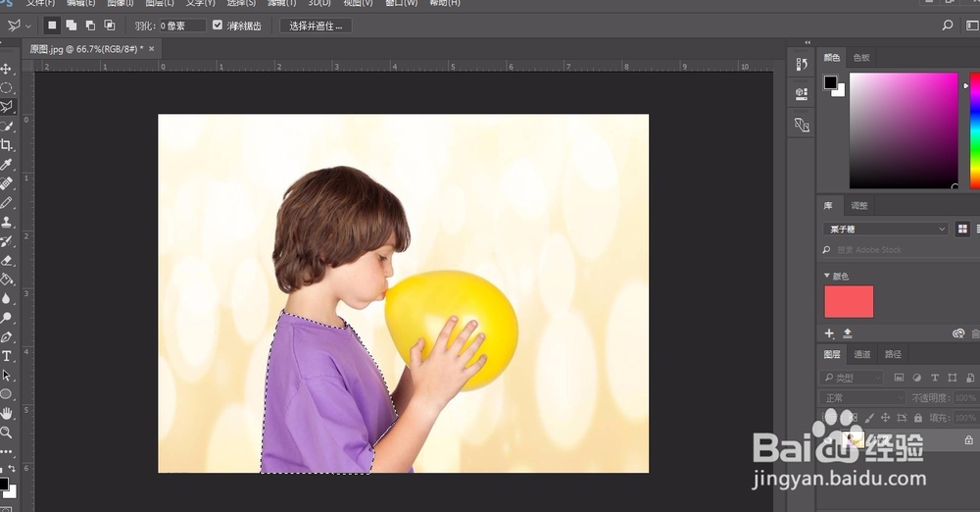Show library items in grid view
The width and height of the screenshot is (980, 512).
[962, 230]
